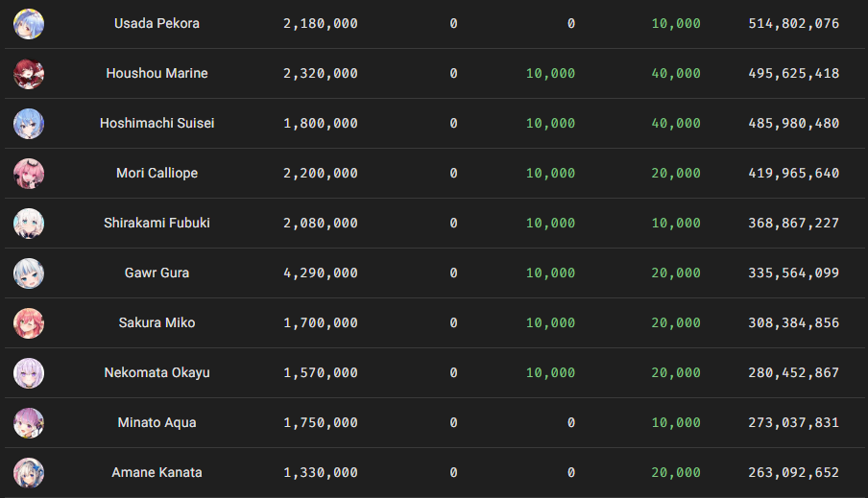The height and width of the screenshot is (498, 868).
Task: Click Houshou Marine's green 40,000 value
Action: (x=676, y=73)
